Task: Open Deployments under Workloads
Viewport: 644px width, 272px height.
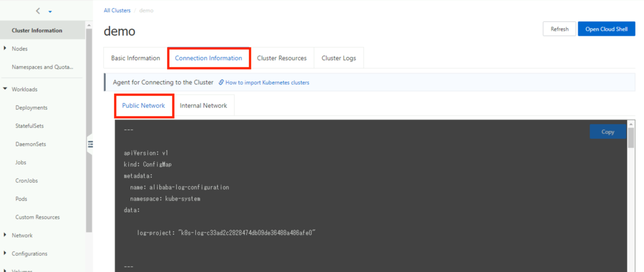Action: [32, 108]
